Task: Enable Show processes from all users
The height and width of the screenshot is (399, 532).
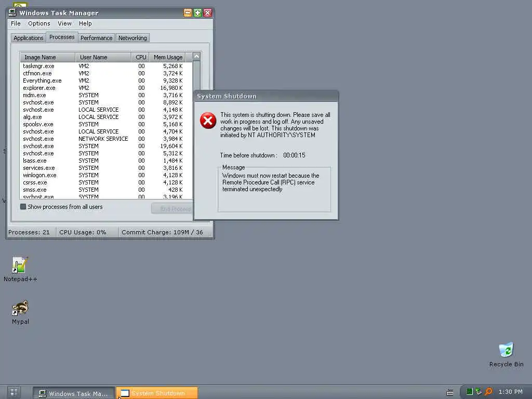Action: click(x=23, y=207)
